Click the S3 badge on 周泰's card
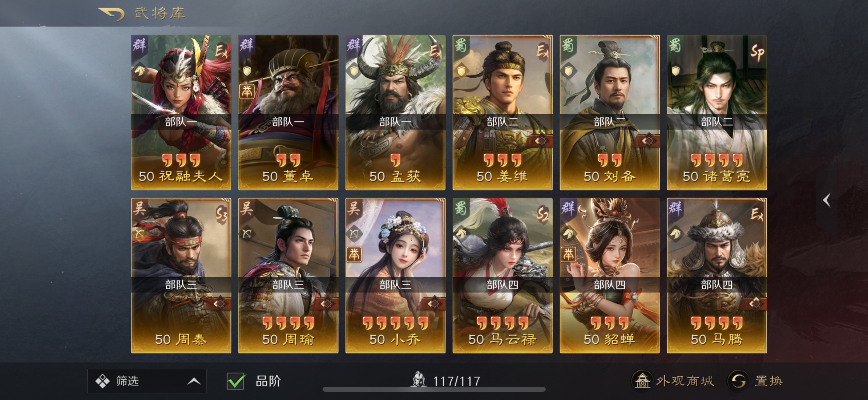 pyautogui.click(x=222, y=215)
